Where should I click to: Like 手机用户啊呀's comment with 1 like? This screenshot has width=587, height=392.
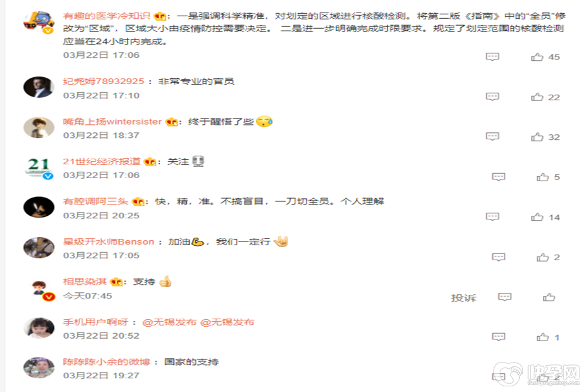[542, 337]
